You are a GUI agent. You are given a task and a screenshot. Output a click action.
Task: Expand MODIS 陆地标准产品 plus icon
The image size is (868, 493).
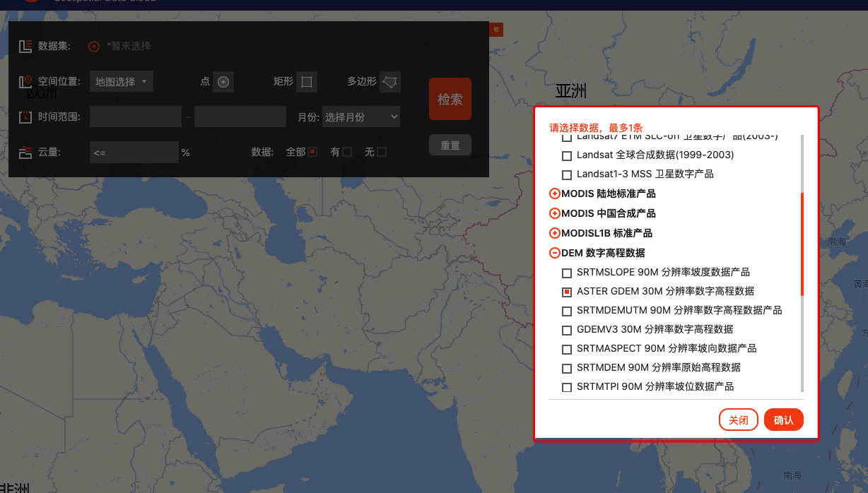pyautogui.click(x=555, y=194)
